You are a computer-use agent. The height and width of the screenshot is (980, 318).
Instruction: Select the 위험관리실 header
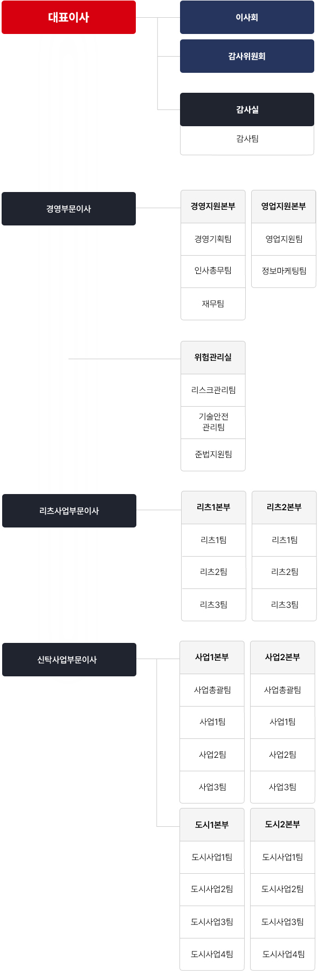point(213,358)
